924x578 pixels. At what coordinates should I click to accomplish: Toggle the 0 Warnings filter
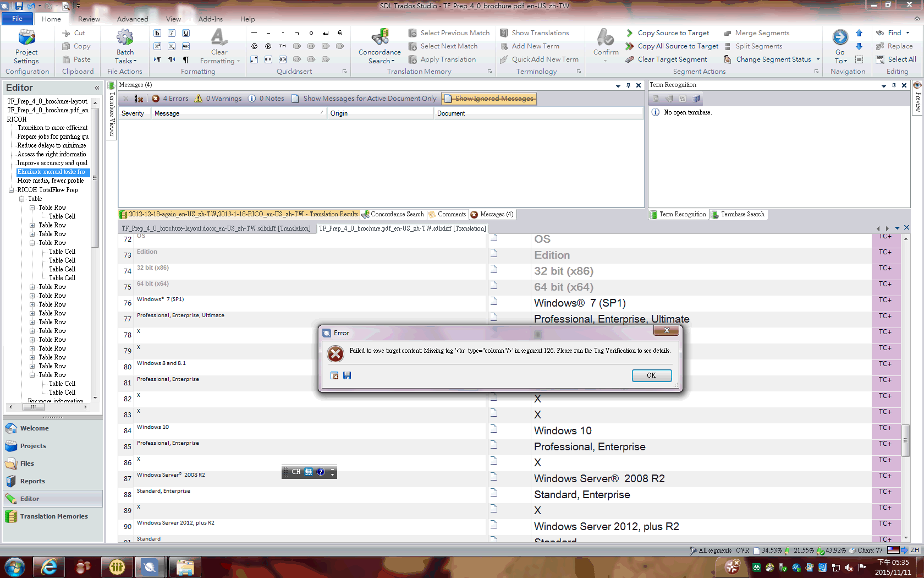coord(218,99)
